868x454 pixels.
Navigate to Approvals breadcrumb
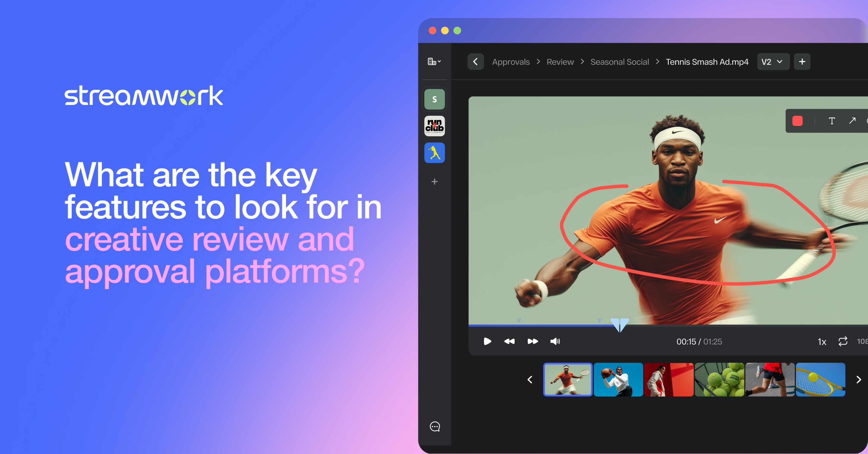click(511, 62)
